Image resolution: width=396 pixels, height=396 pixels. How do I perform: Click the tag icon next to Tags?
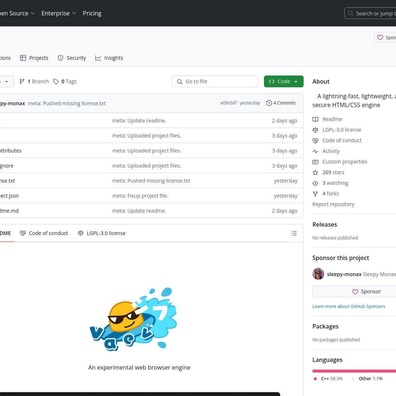tap(56, 81)
